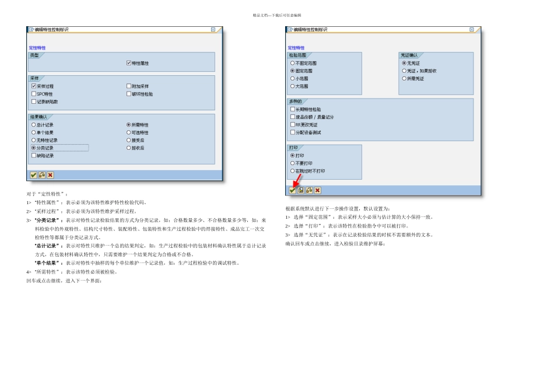Image resolution: width=554 pixels, height=392 pixels.
Task: Select the 无凭证 radio button
Action: click(404, 63)
